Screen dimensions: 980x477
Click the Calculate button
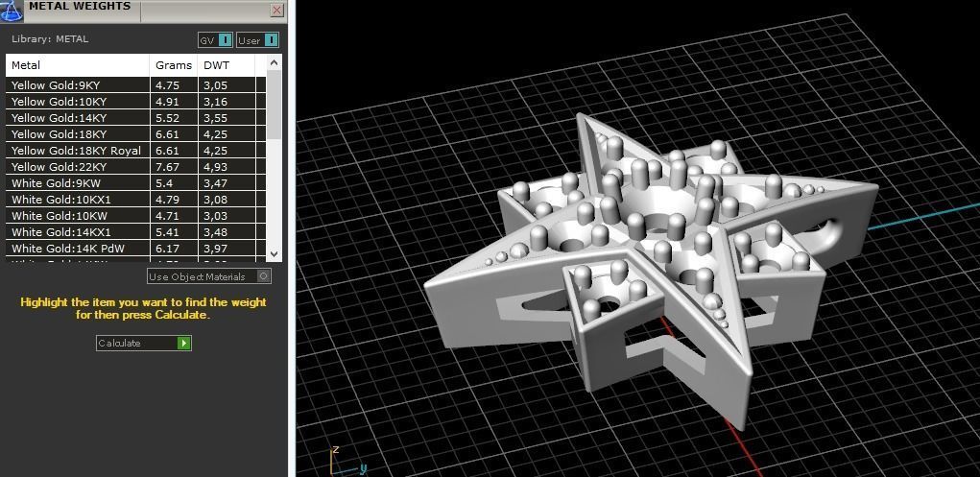(x=144, y=344)
